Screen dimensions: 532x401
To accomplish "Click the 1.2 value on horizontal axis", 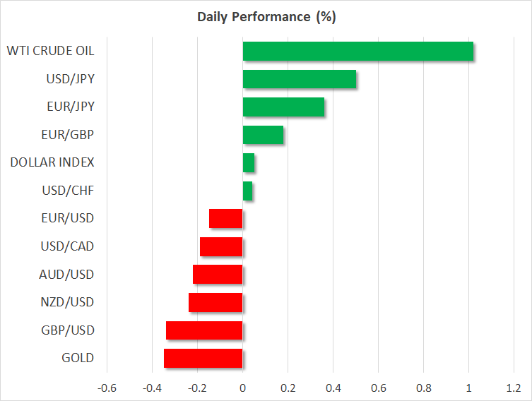I will [x=514, y=388].
